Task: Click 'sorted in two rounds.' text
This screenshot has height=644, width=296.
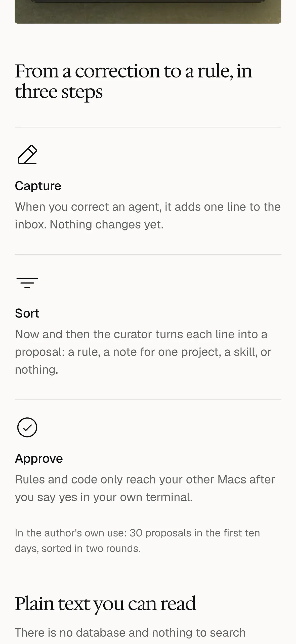Action: (x=91, y=548)
